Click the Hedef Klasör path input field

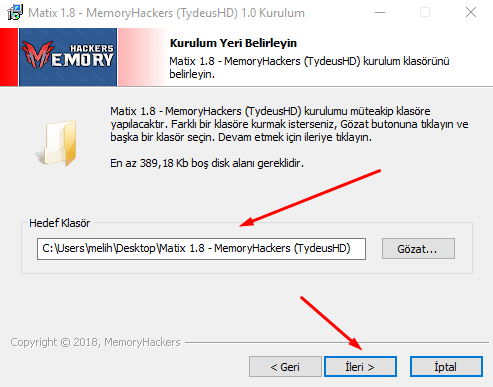click(201, 249)
